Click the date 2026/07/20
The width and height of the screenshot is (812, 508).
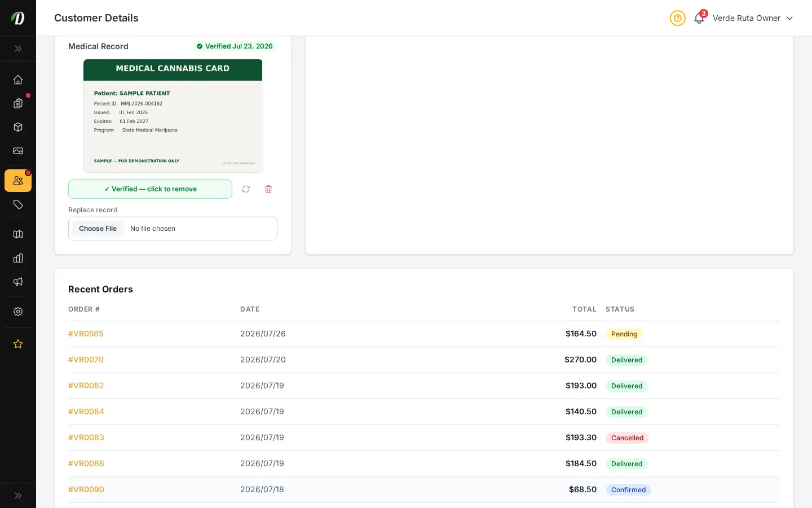tap(263, 360)
